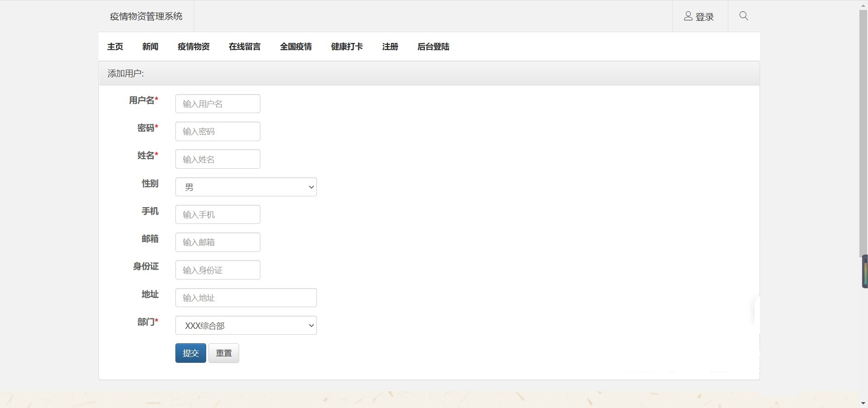Click the 身份证 field label
Image resolution: width=868 pixels, height=408 pixels.
tap(146, 266)
